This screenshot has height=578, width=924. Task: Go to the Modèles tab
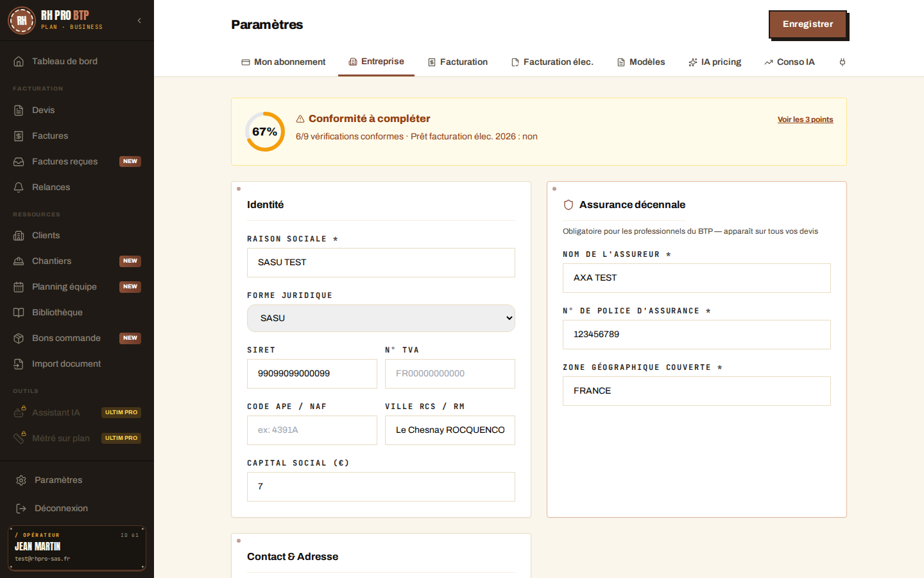pyautogui.click(x=641, y=62)
